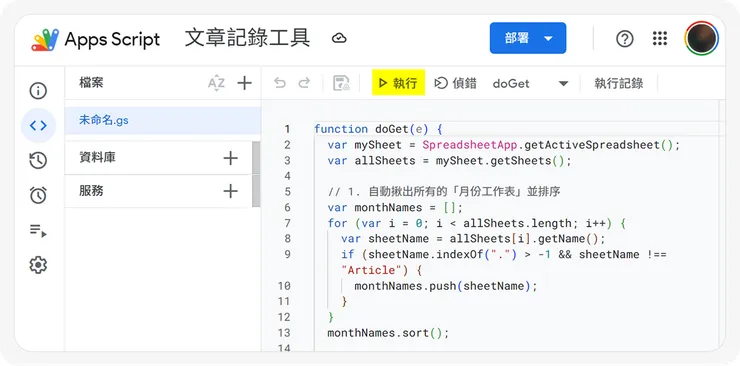Screen dimensions: 740x366
Task: Open Project Settings gear icon
Action: pos(38,265)
